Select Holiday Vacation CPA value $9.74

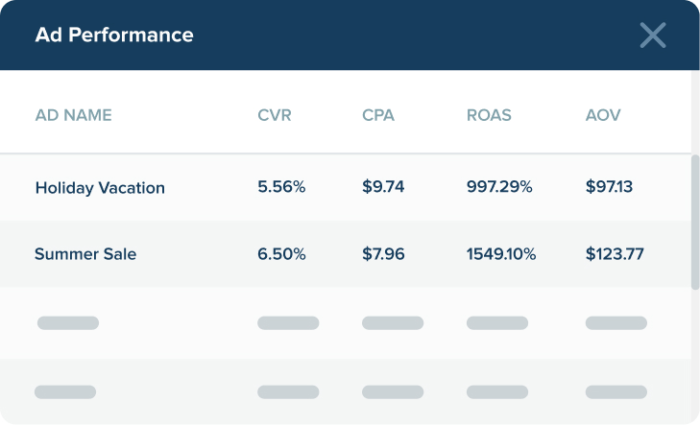[383, 187]
